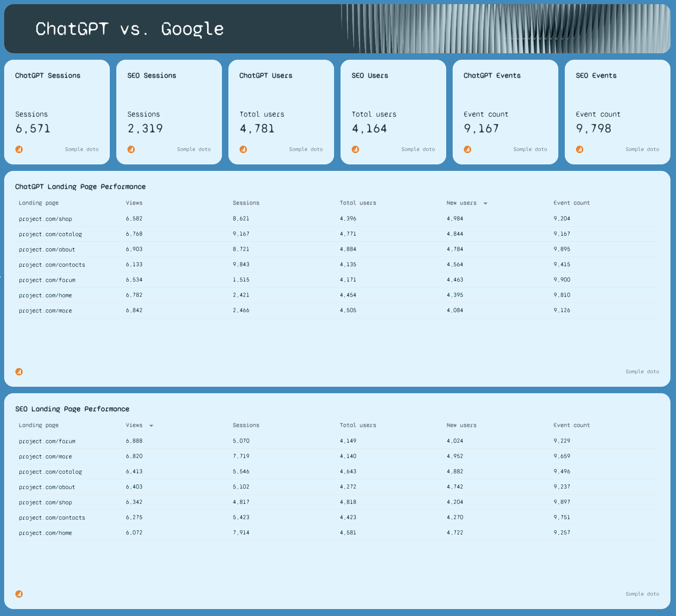Image resolution: width=676 pixels, height=616 pixels.
Task: Select the project.com/home row in SEO table
Action: click(45, 533)
